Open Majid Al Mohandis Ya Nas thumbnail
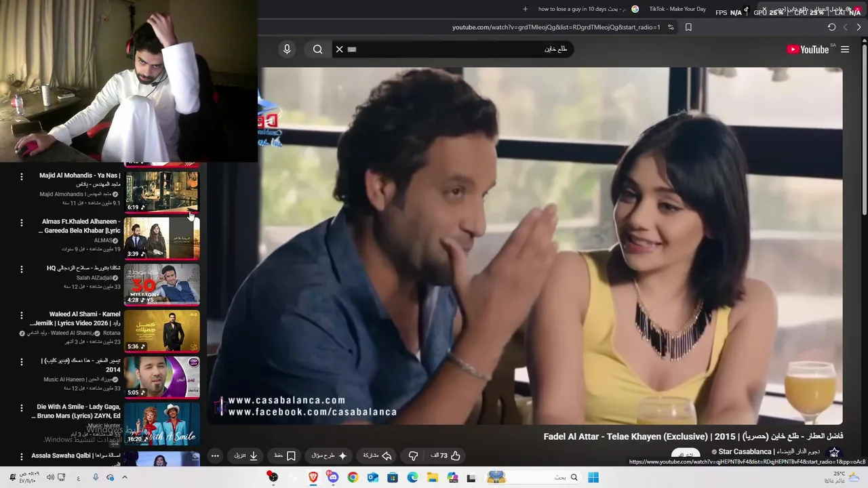This screenshot has width=868, height=488. [x=161, y=191]
